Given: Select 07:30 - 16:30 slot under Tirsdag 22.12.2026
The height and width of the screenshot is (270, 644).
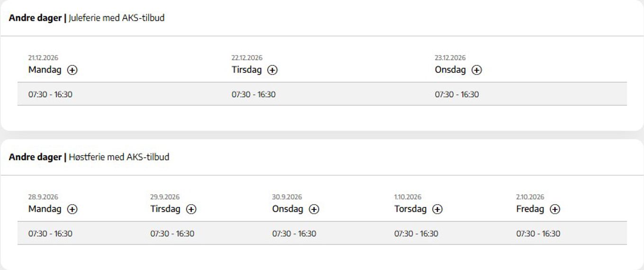Looking at the screenshot, I should [x=253, y=94].
